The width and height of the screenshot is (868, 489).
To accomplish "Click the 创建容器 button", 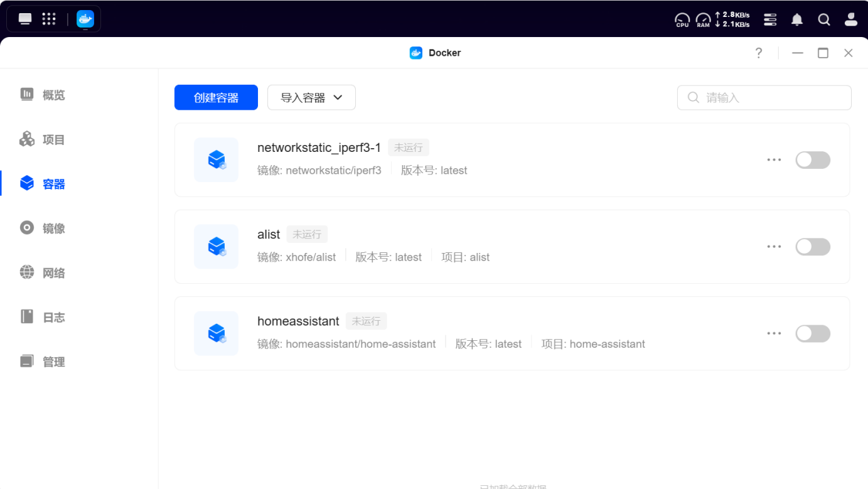I will click(x=216, y=97).
